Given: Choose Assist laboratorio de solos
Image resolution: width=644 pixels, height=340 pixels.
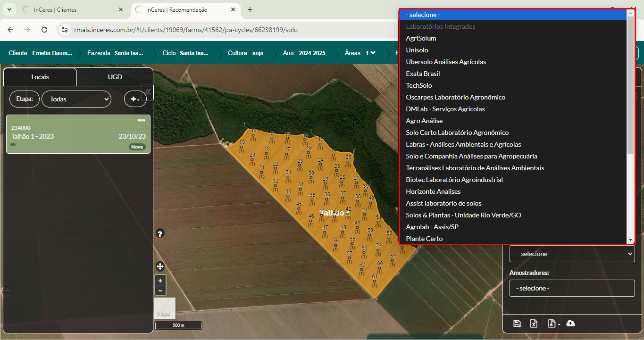Looking at the screenshot, I should [x=513, y=203].
